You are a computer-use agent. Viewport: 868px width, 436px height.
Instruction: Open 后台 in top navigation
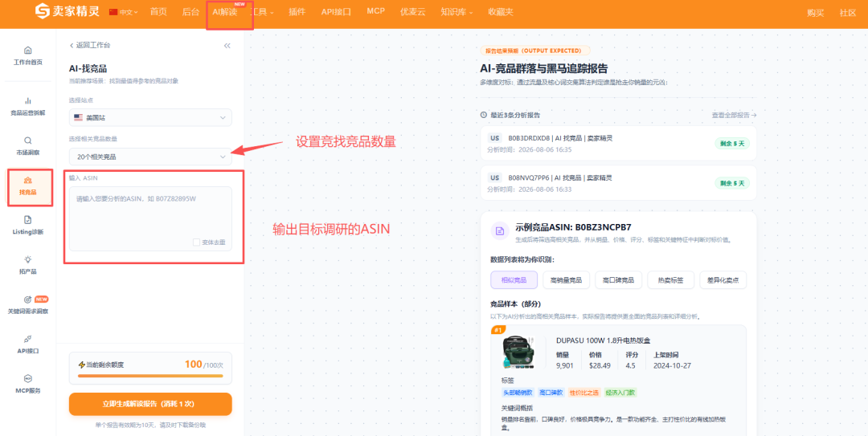tap(190, 11)
